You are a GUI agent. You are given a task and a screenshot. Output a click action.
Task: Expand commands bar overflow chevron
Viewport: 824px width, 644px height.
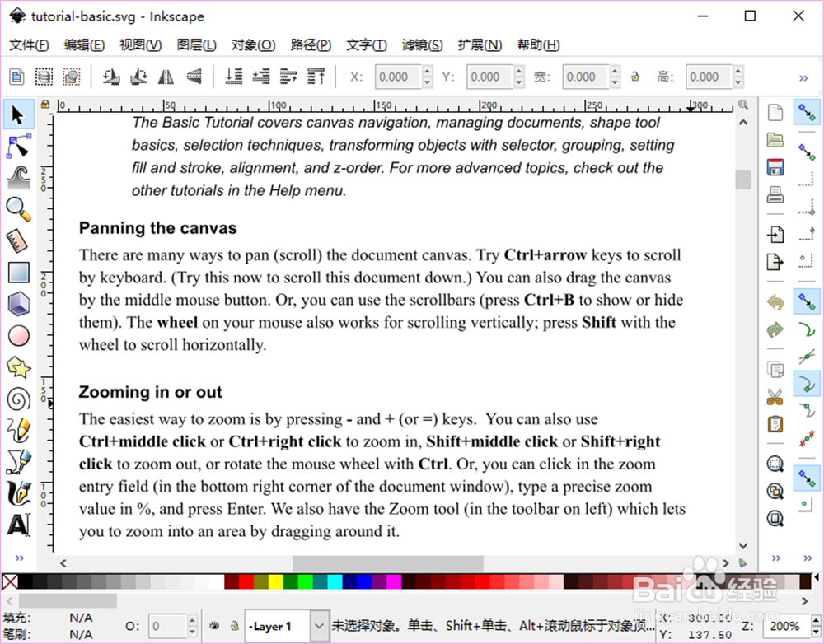tap(776, 558)
